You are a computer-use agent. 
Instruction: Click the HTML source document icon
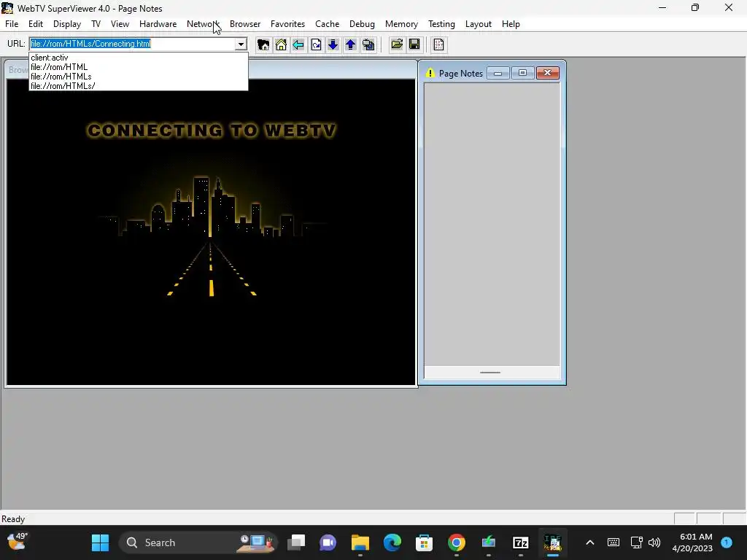click(x=438, y=44)
